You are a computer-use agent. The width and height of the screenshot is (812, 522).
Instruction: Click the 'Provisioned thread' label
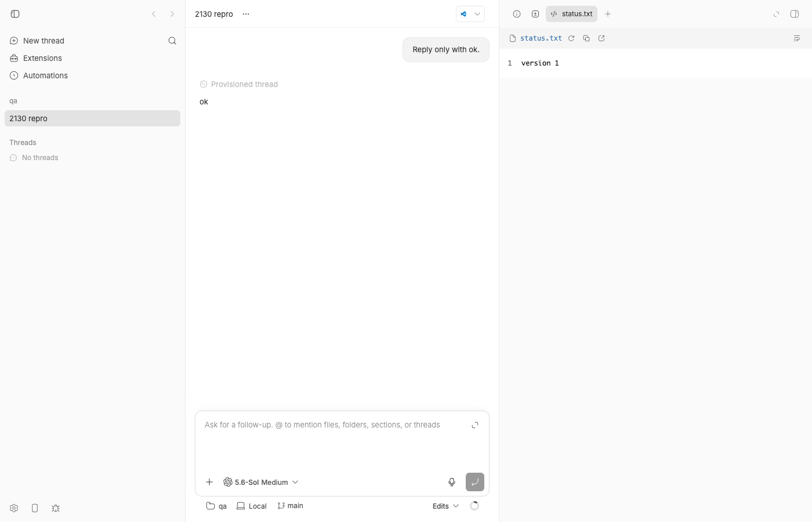point(244,84)
